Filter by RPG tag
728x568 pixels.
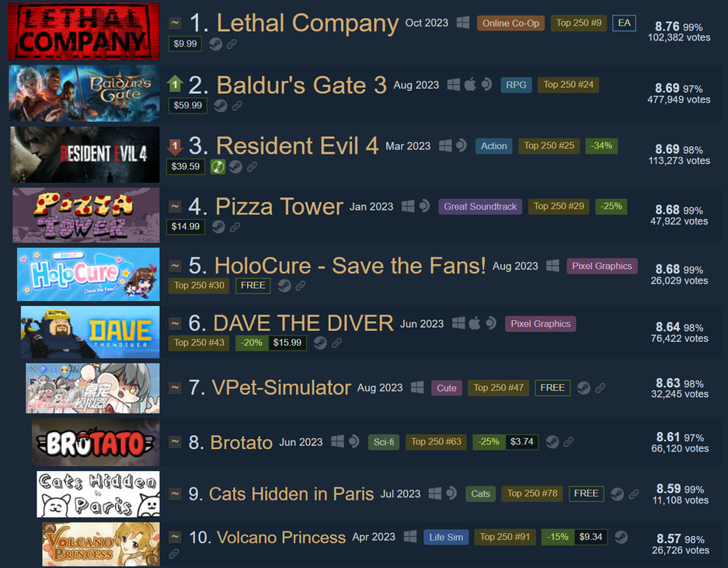click(x=517, y=85)
